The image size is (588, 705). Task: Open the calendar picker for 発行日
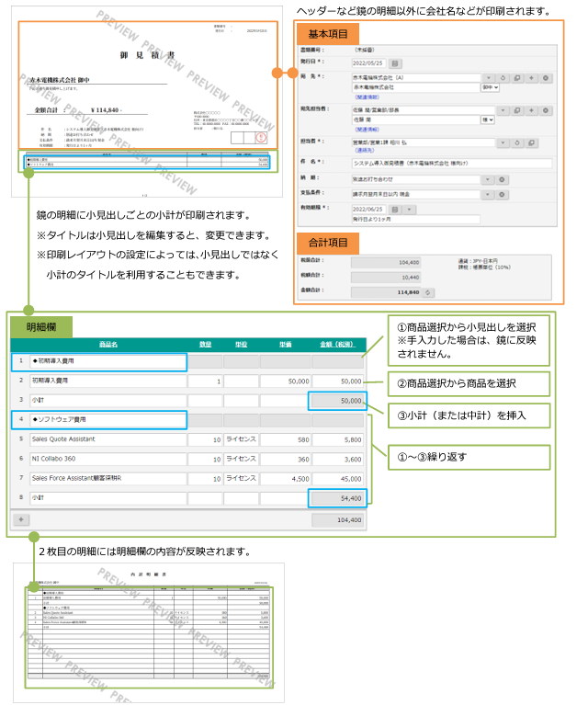(x=395, y=63)
